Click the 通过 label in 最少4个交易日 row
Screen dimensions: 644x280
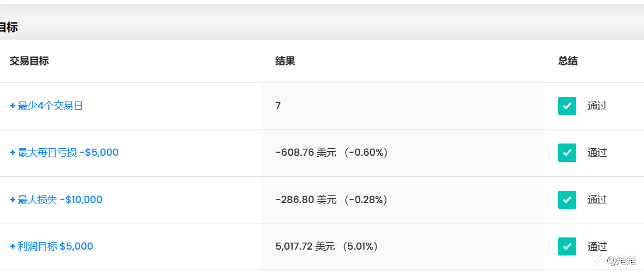coord(597,106)
